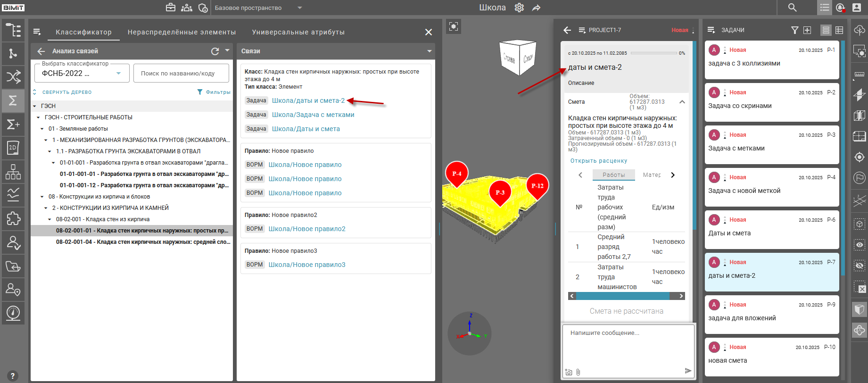Collapse the Смета section chevron
The width and height of the screenshot is (868, 383).
click(x=682, y=102)
